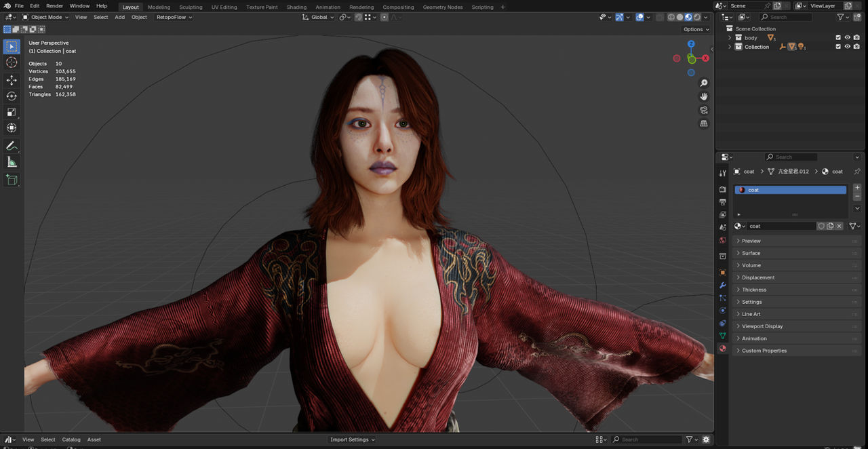Viewport: 868px width, 449px height.
Task: Select the Rotate tool
Action: [12, 96]
